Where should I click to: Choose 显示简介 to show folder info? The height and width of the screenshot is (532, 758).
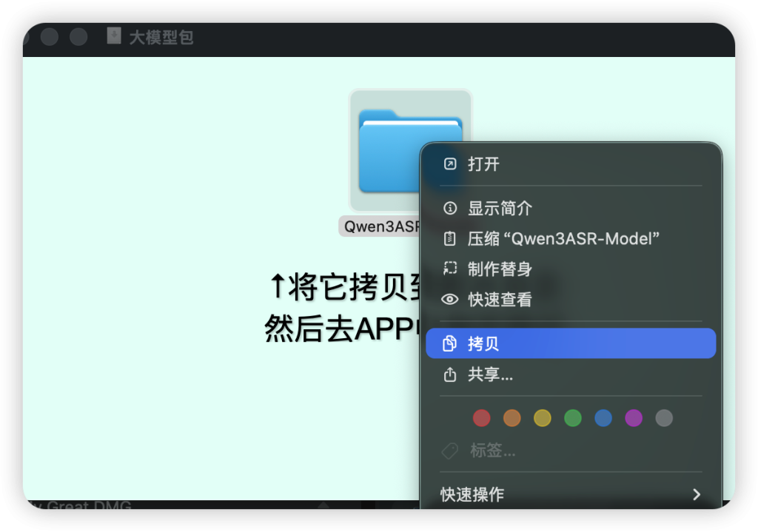500,209
